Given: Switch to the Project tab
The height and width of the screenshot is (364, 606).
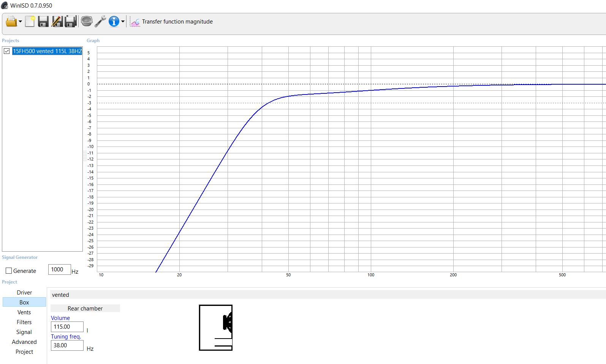Looking at the screenshot, I should pos(24,351).
